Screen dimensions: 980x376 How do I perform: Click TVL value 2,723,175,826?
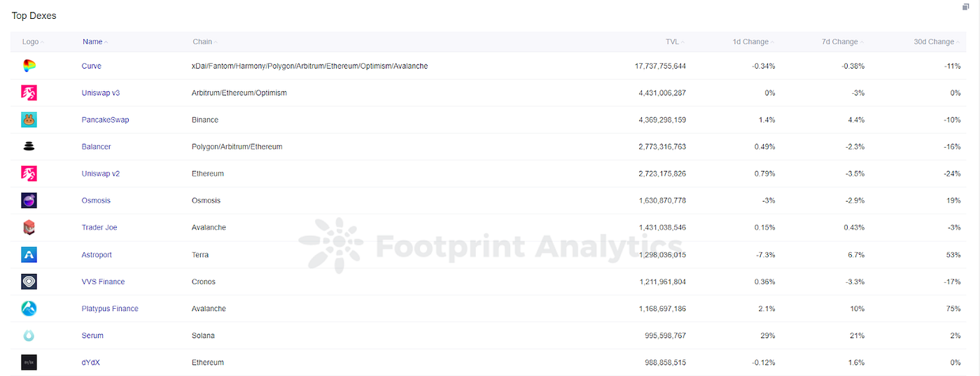click(x=662, y=174)
